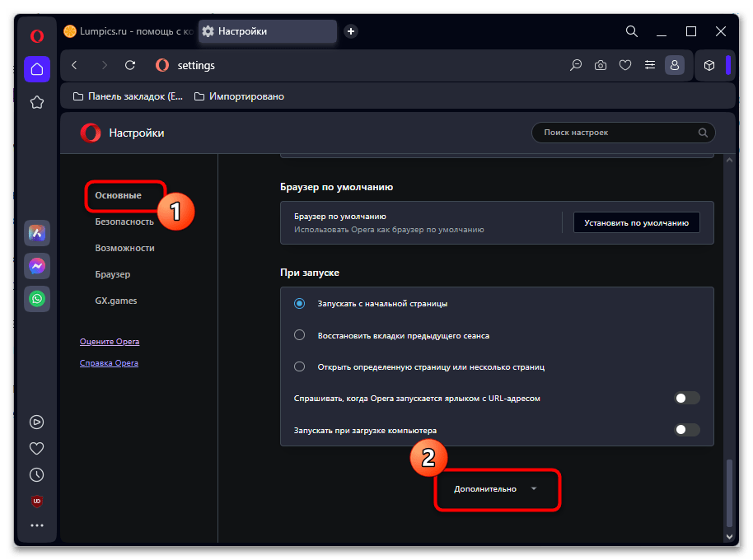This screenshot has width=753, height=560.
Task: Open the 'Оцените Opera' link
Action: (x=110, y=342)
